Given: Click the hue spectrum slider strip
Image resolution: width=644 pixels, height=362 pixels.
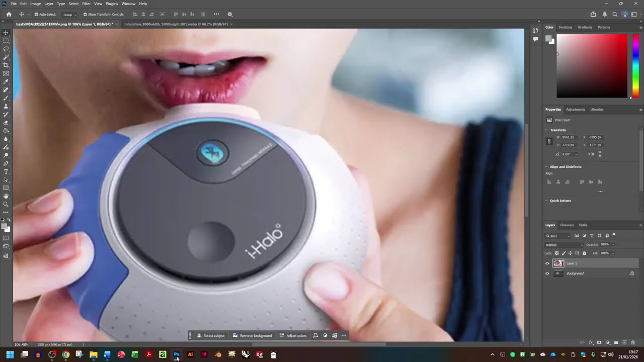Looking at the screenshot, I should click(x=635, y=66).
